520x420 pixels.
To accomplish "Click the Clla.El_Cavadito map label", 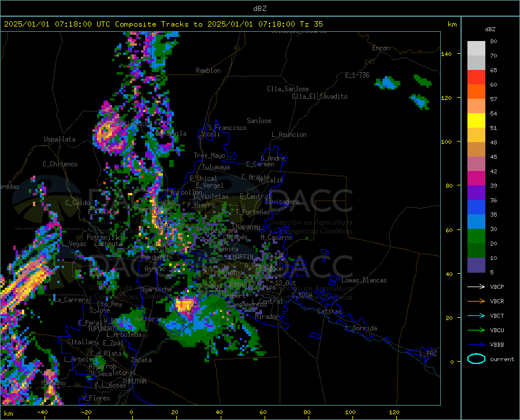I will click(x=320, y=96).
